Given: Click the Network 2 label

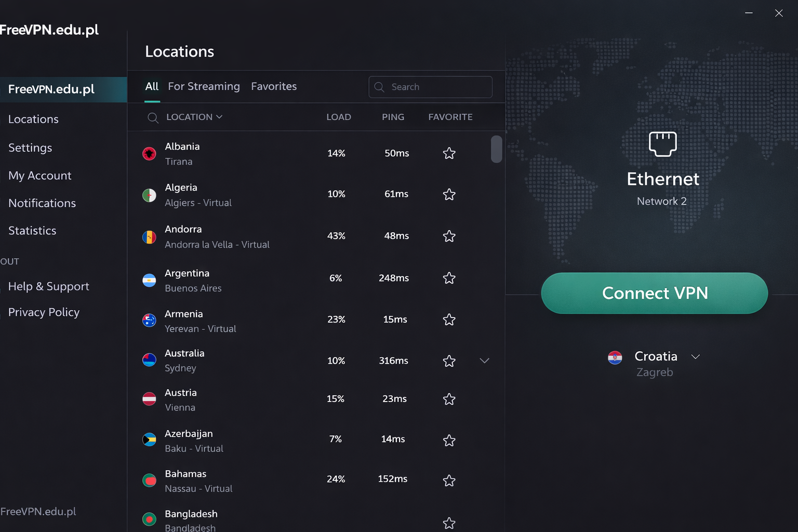Looking at the screenshot, I should [x=662, y=201].
